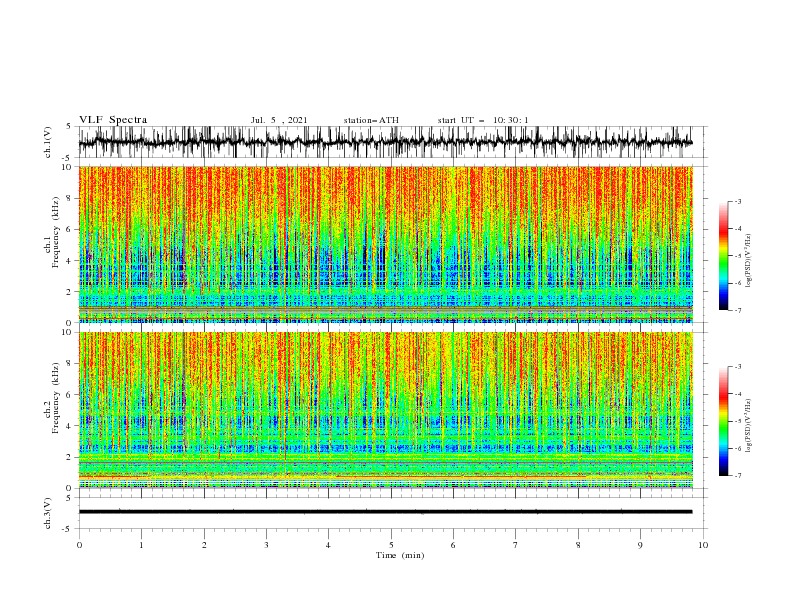The height and width of the screenshot is (612, 792).
Task: Click the ch.2 PSD color scale bar
Action: coord(724,421)
